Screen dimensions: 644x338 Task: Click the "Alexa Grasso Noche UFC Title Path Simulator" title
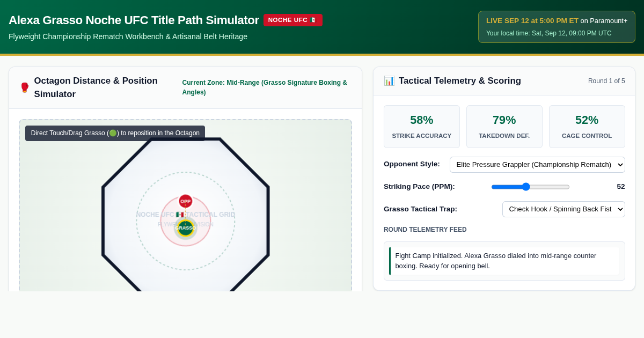point(134,20)
